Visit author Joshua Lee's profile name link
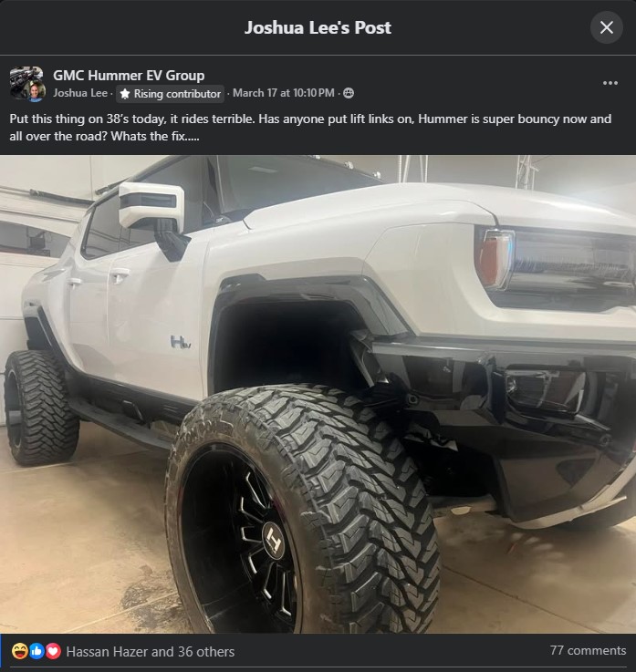 coord(80,93)
